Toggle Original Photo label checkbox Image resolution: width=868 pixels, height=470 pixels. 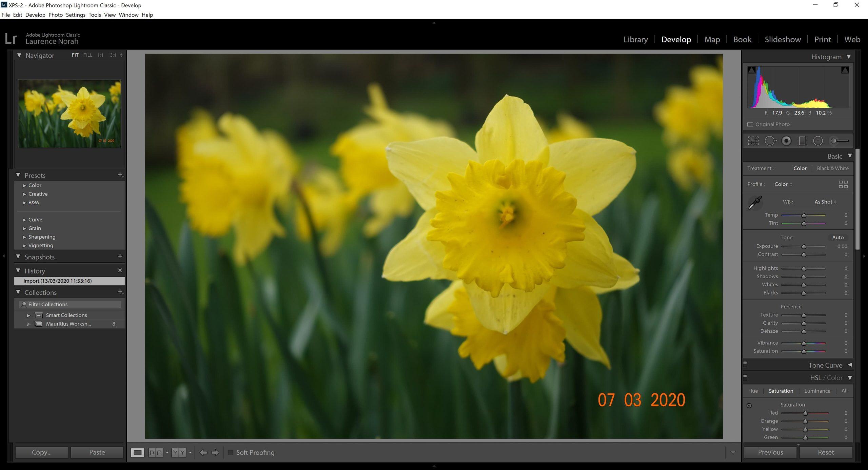(x=750, y=124)
